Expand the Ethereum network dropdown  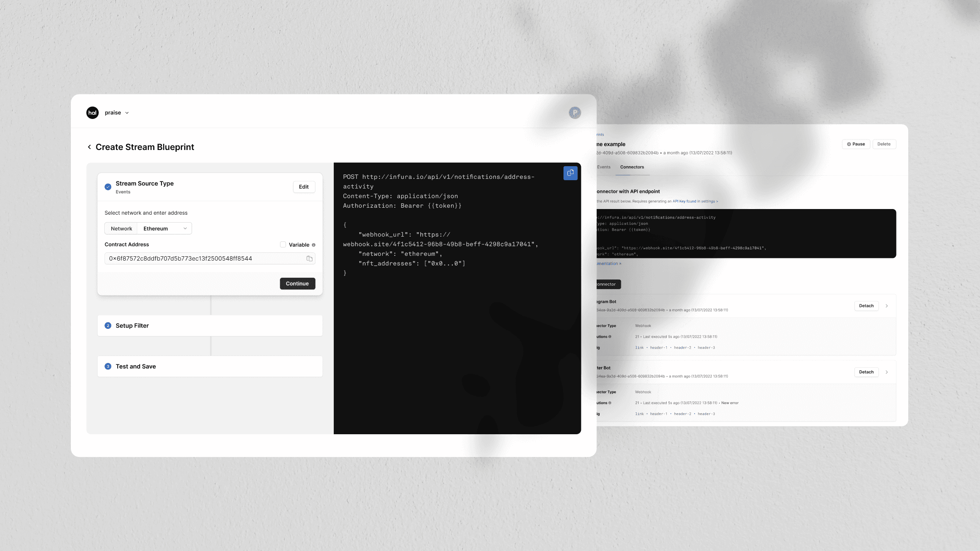164,229
